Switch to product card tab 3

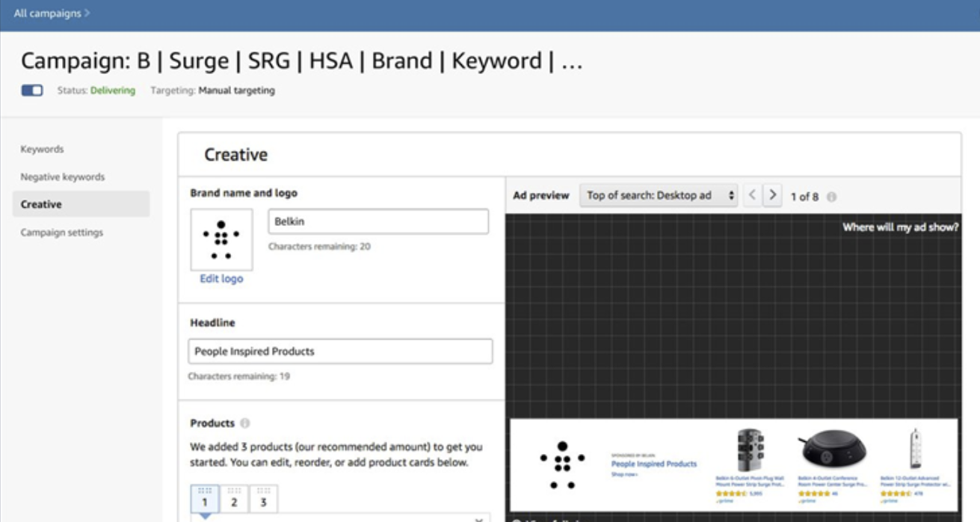[x=263, y=499]
